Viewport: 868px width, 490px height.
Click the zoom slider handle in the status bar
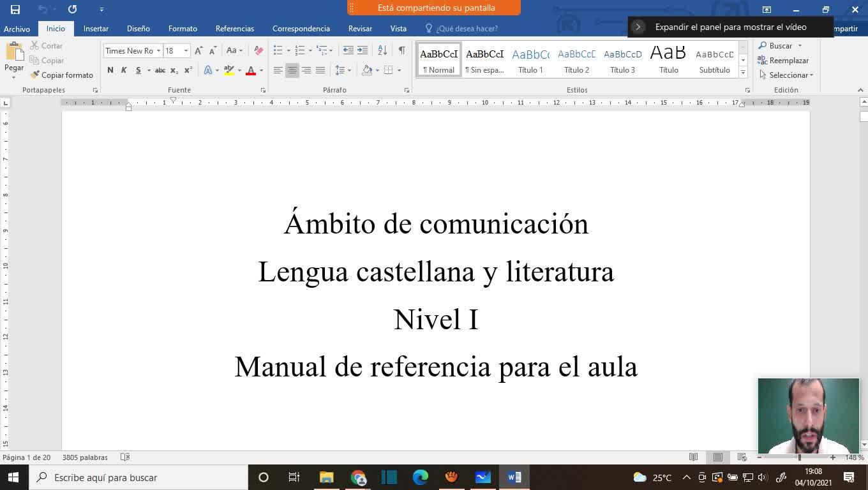pyautogui.click(x=799, y=457)
